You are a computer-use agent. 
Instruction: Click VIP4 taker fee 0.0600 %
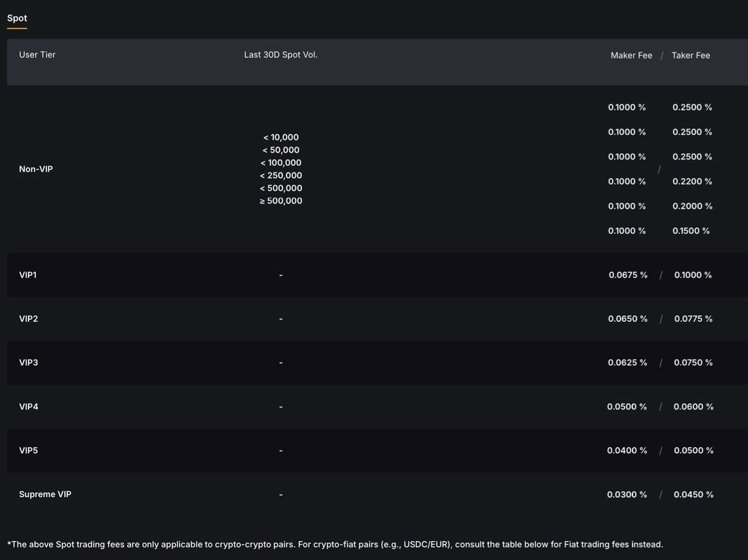(x=693, y=407)
